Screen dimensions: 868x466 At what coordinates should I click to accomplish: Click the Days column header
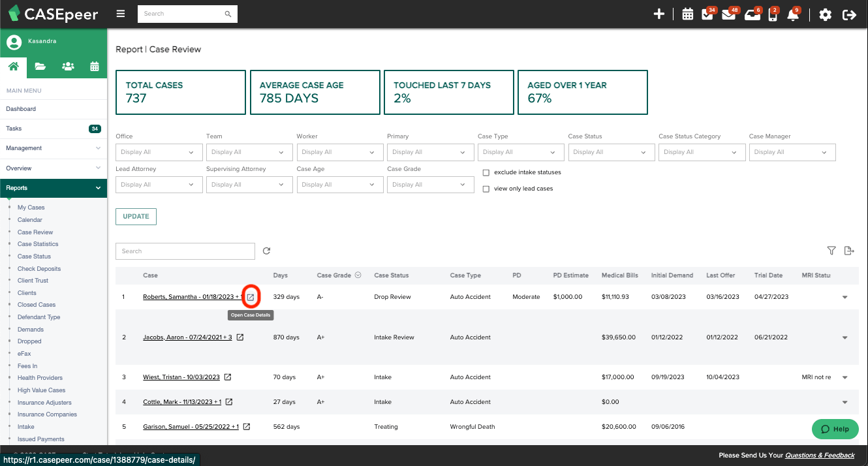(280, 275)
